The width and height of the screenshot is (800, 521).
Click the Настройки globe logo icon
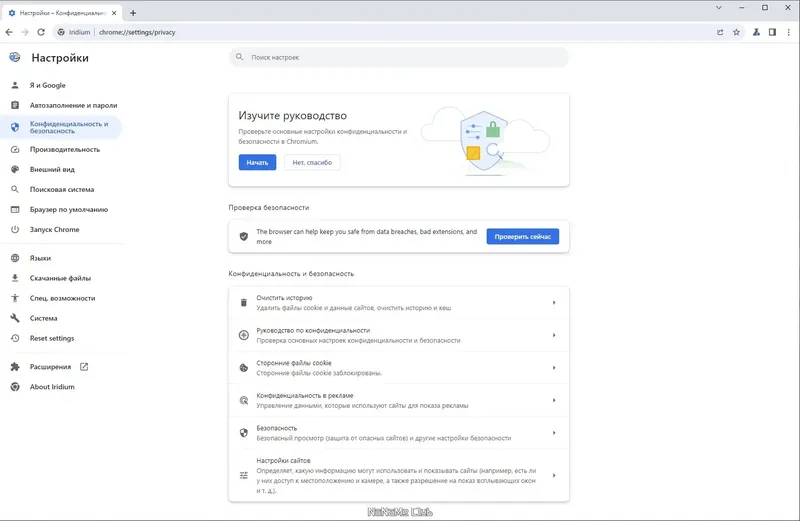click(15, 57)
